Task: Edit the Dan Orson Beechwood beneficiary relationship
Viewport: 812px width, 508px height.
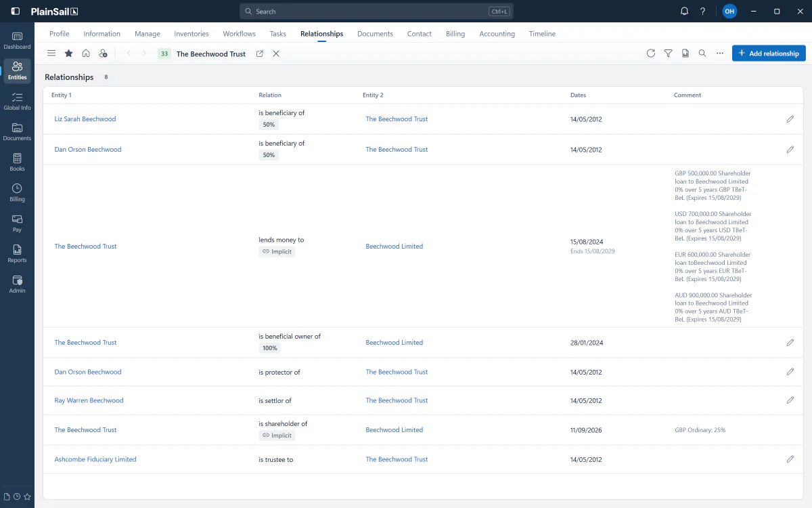Action: pyautogui.click(x=790, y=150)
